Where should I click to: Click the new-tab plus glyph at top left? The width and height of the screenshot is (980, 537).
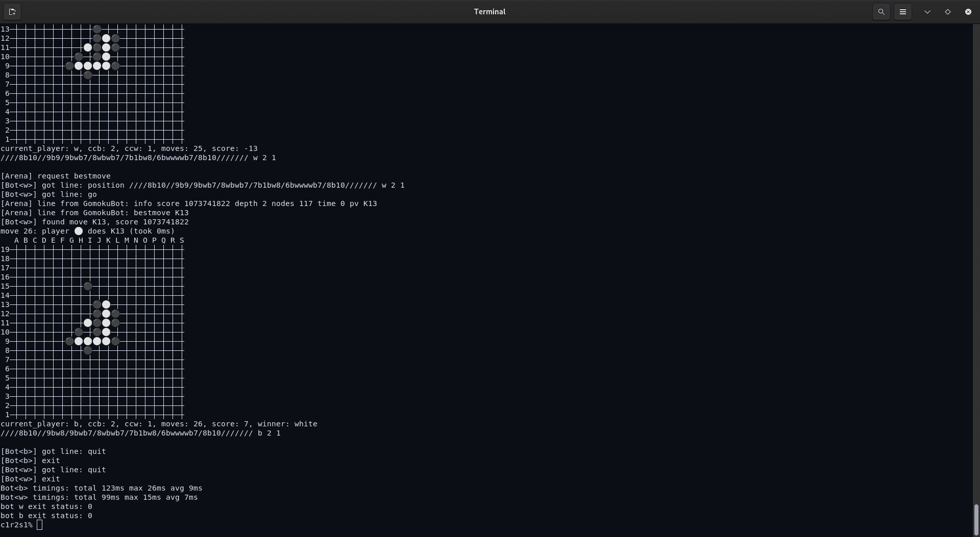coord(12,11)
